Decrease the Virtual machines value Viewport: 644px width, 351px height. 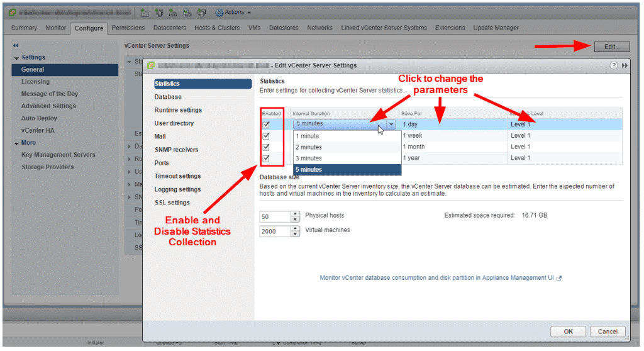coord(295,234)
